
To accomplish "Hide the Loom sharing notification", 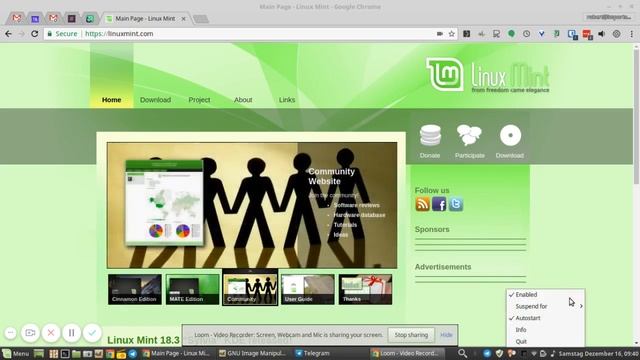I will pyautogui.click(x=446, y=335).
